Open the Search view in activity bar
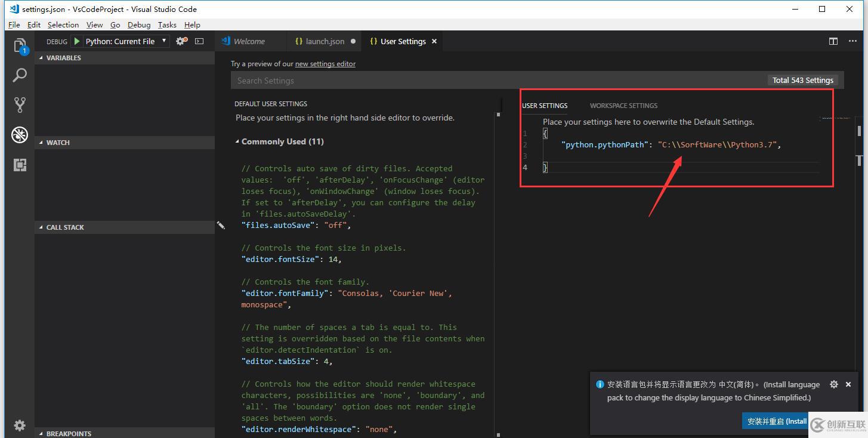The height and width of the screenshot is (438, 868). click(20, 75)
